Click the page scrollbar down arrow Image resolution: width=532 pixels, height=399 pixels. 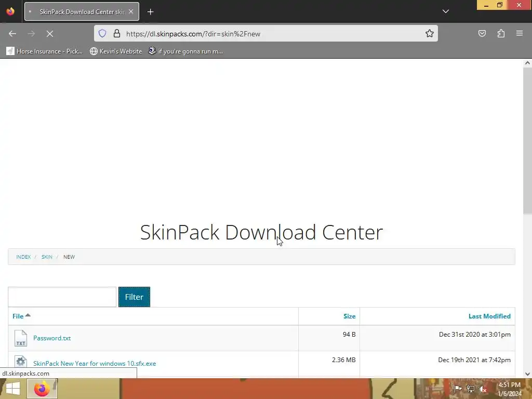[527, 374]
